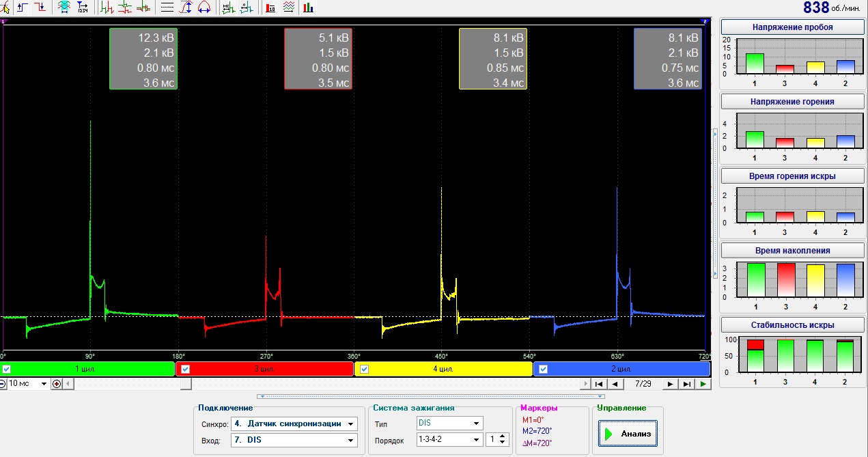Click the wavy multi-line trends icon
Screen dimensions: 868x457
click(x=289, y=8)
